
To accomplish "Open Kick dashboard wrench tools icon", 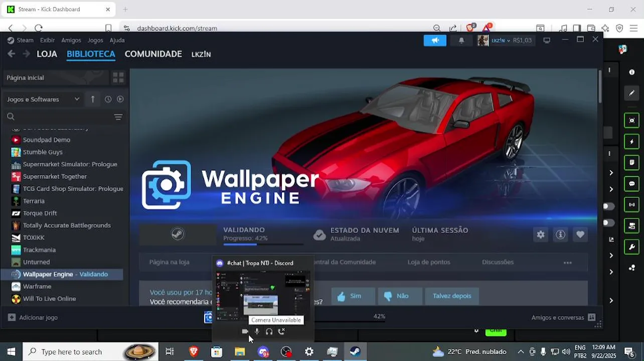I will (x=632, y=247).
